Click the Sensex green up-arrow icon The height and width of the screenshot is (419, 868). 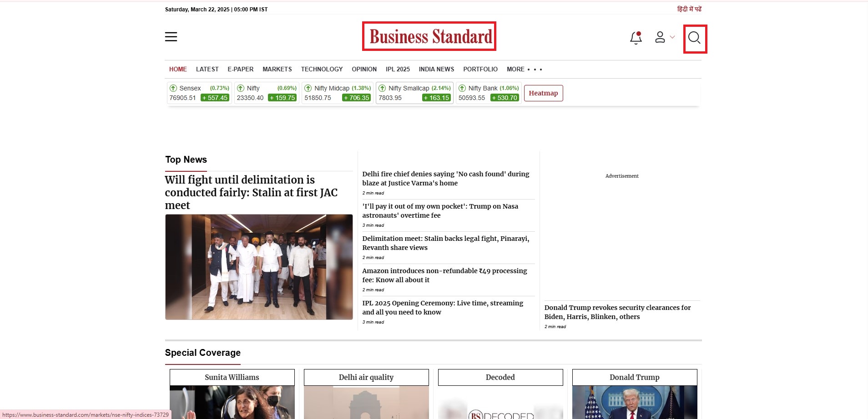click(x=173, y=88)
